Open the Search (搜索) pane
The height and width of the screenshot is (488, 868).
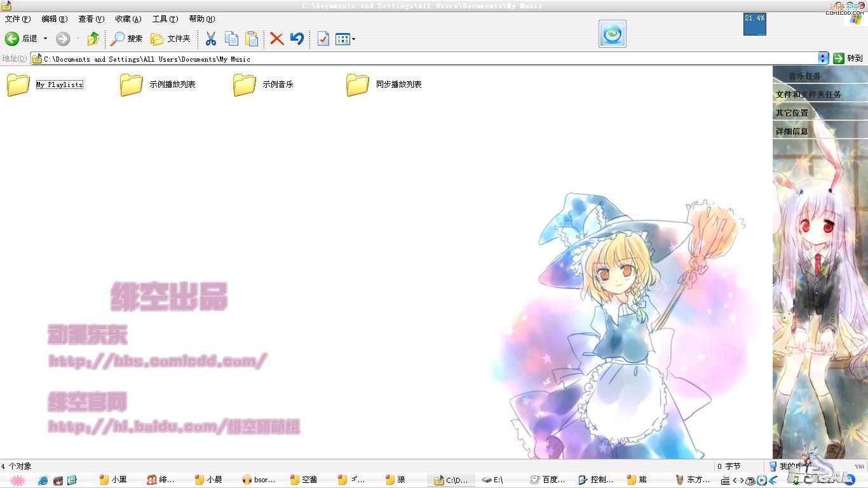tap(126, 39)
